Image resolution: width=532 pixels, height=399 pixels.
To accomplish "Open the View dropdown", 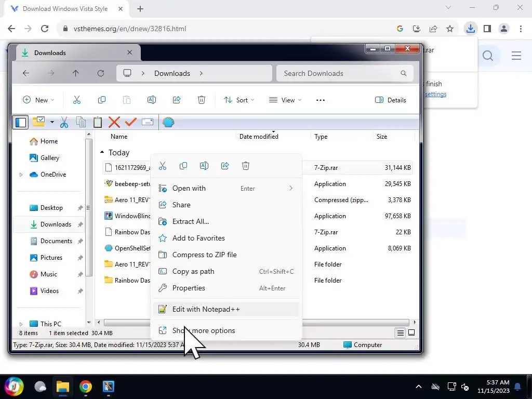I will (285, 100).
